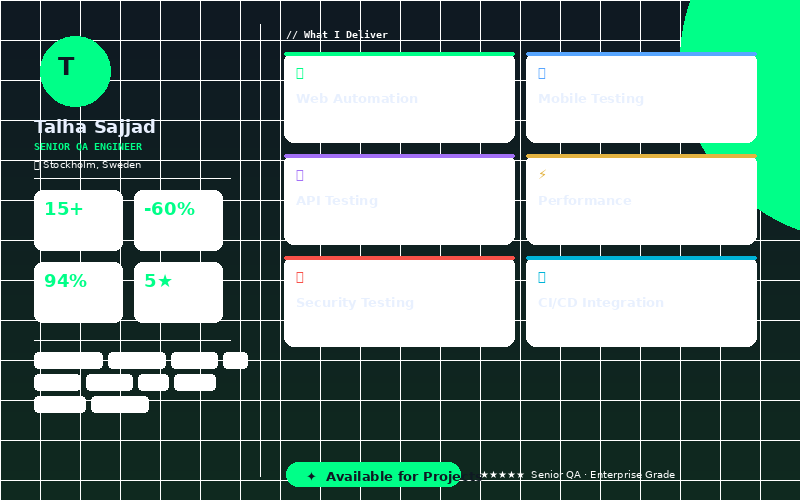Click the five-star rating icons

click(x=502, y=475)
